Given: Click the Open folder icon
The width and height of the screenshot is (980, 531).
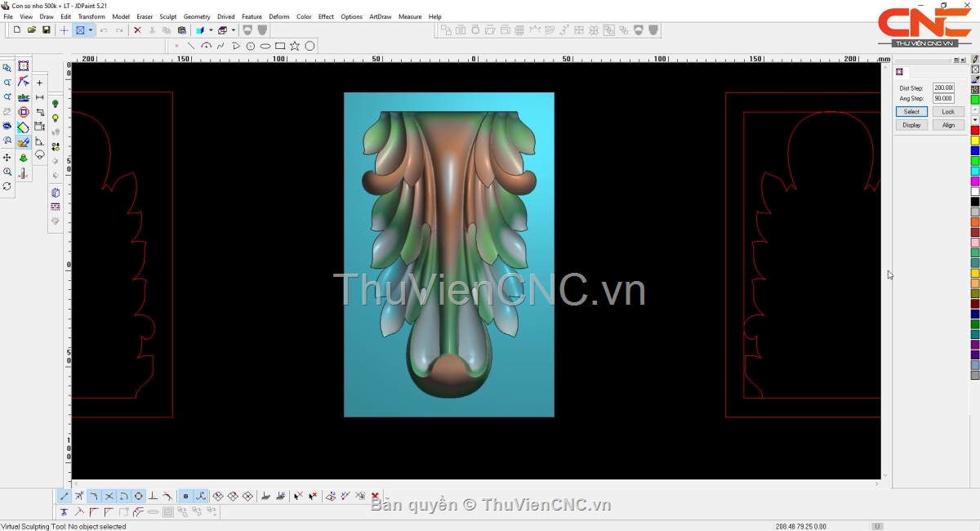Looking at the screenshot, I should pyautogui.click(x=32, y=30).
